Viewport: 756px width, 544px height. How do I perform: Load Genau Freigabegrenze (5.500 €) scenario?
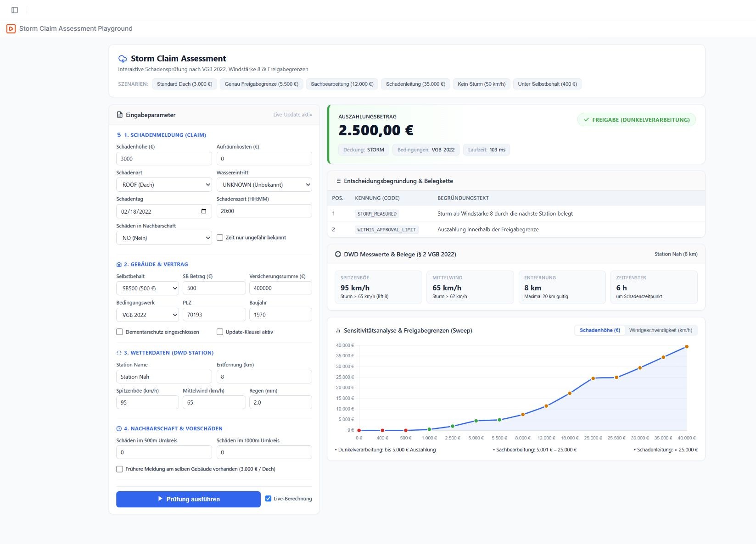261,84
